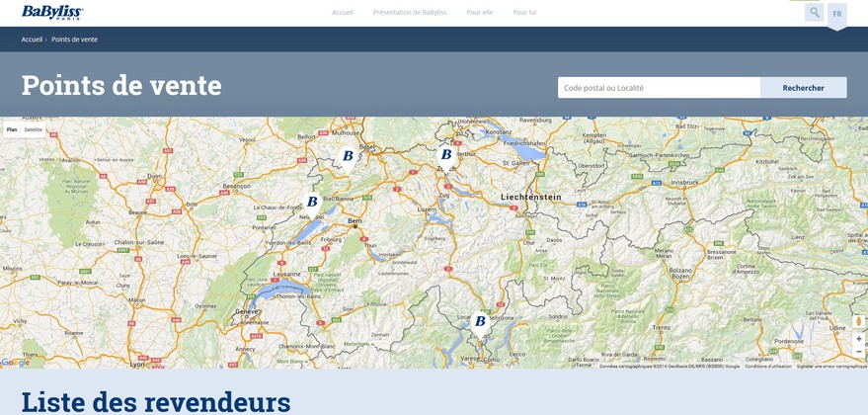Zoom out the map with minus button

858,352
